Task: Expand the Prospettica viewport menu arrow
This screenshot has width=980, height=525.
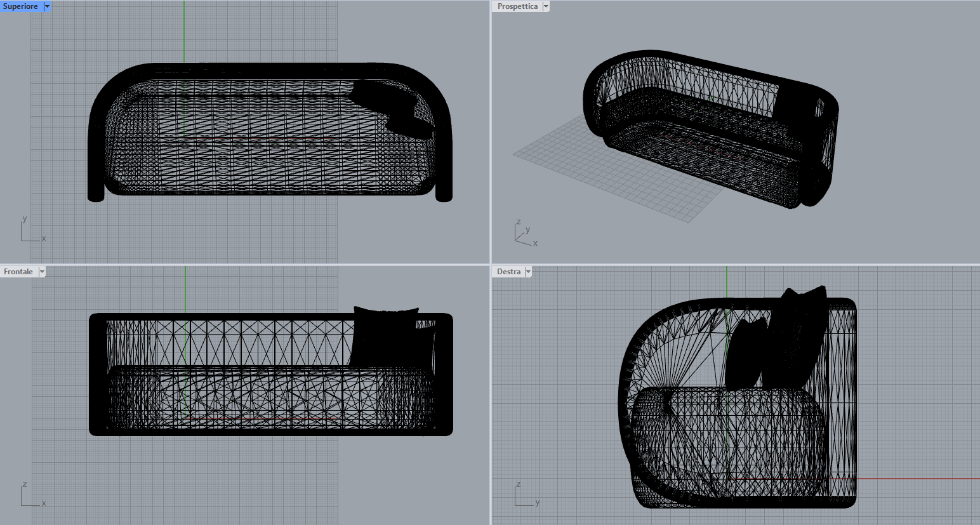Action: pyautogui.click(x=546, y=6)
